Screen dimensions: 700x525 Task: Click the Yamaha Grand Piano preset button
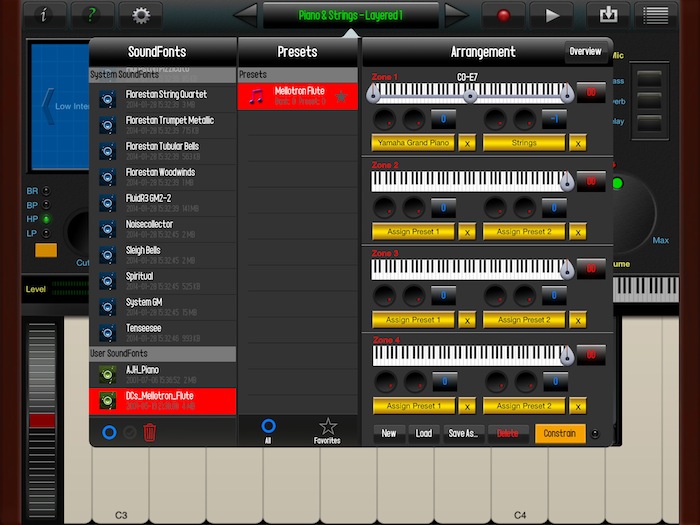[413, 143]
